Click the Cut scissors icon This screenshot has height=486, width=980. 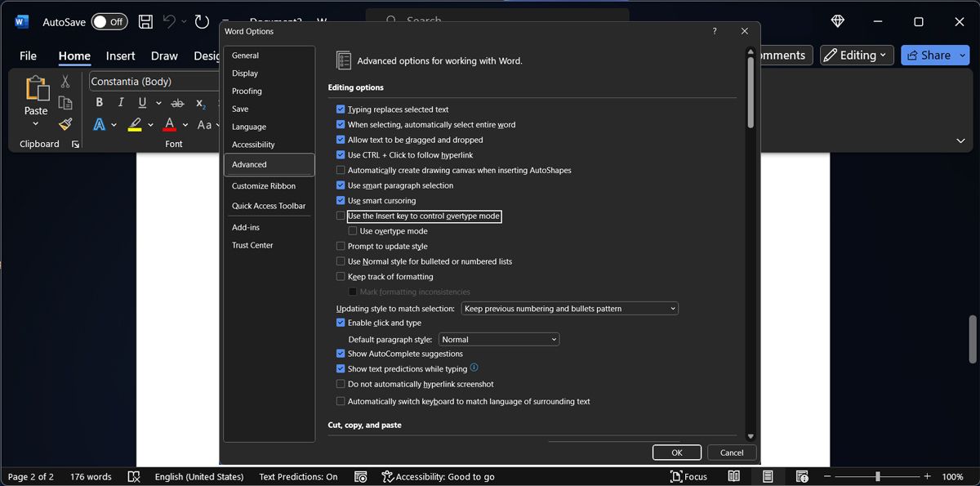coord(65,82)
